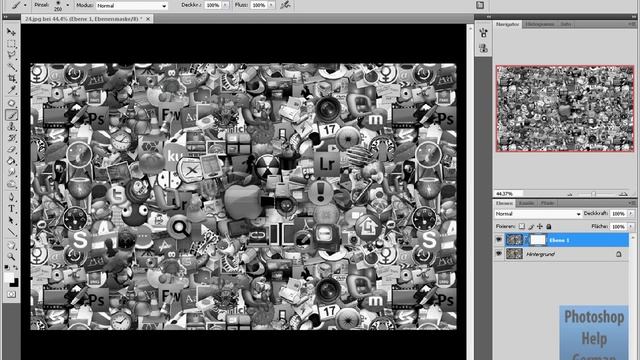Screen dimensions: 640x360
Task: Select the Path Selection arrow tool
Action: [11, 220]
